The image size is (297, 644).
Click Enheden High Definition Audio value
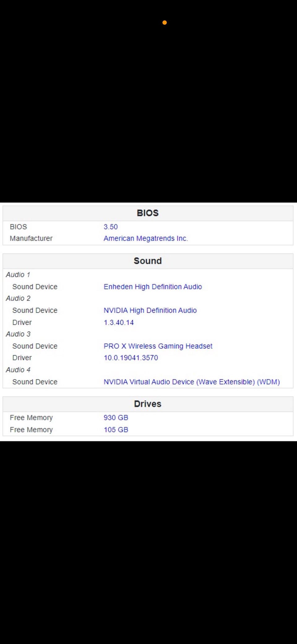pos(153,287)
